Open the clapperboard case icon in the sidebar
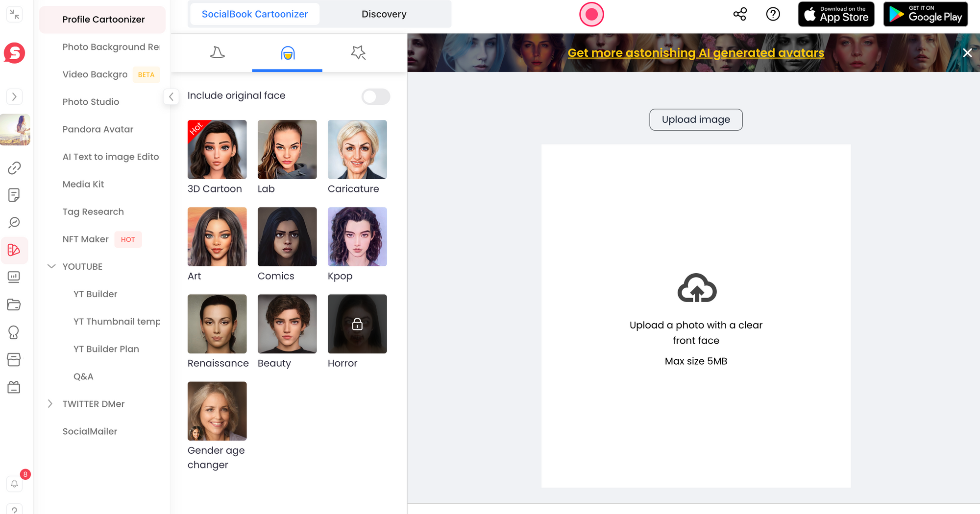The width and height of the screenshot is (980, 514). (x=14, y=387)
